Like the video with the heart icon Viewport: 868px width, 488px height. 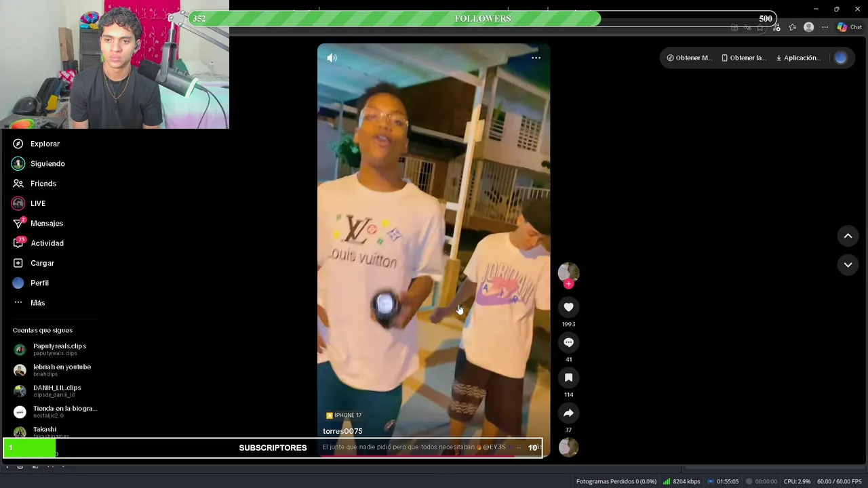tap(568, 307)
